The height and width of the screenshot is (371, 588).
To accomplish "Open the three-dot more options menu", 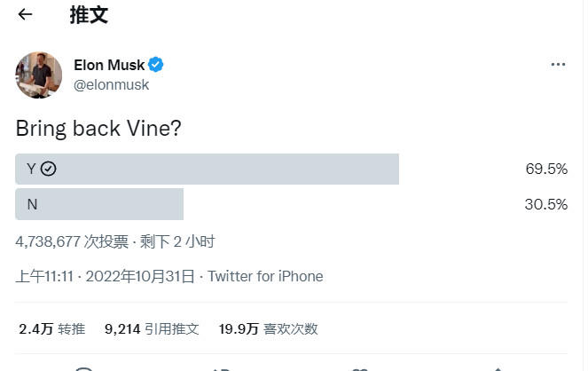I will pos(558,65).
